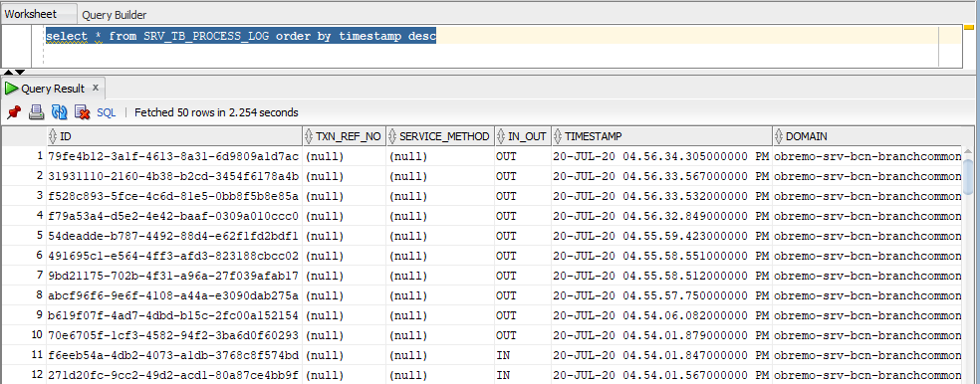This screenshot has height=384, width=980.
Task: Refresh the query results
Action: pyautogui.click(x=60, y=112)
